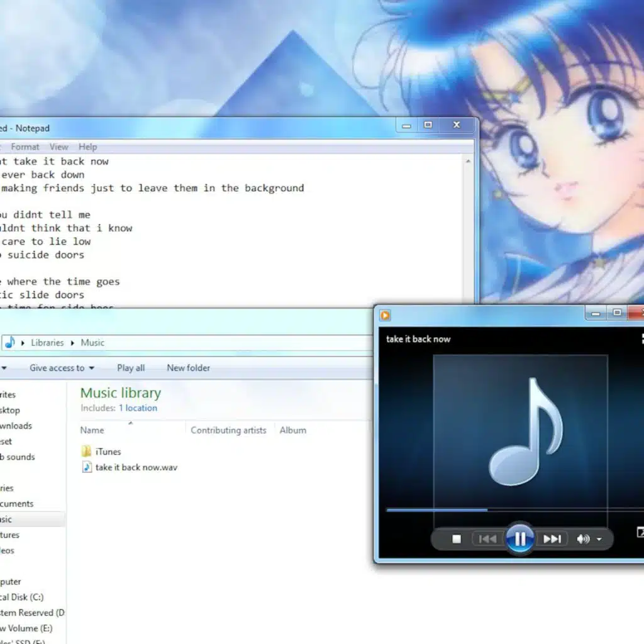644x644 pixels.
Task: Mute the media player speaker icon
Action: (583, 539)
